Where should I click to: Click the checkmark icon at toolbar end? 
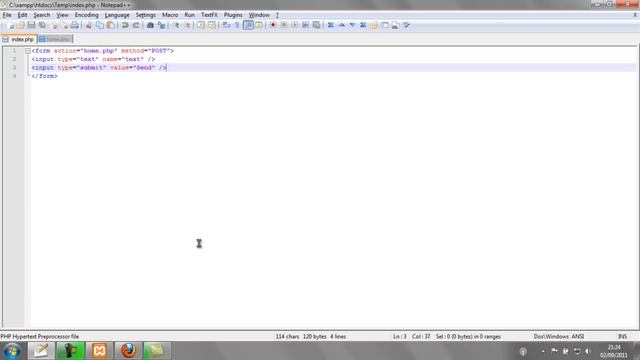[x=406, y=25]
